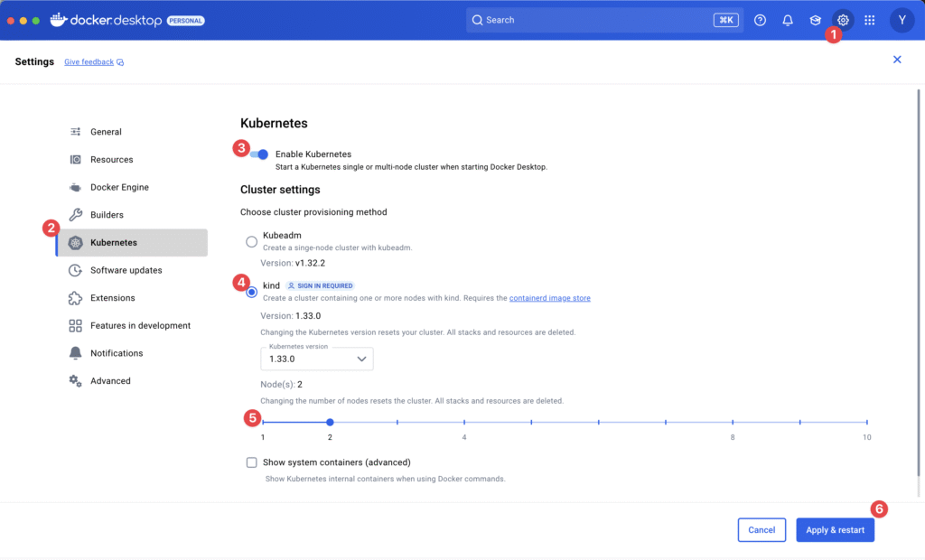Close the Settings panel with the X
This screenshot has height=560, width=925.
point(897,60)
